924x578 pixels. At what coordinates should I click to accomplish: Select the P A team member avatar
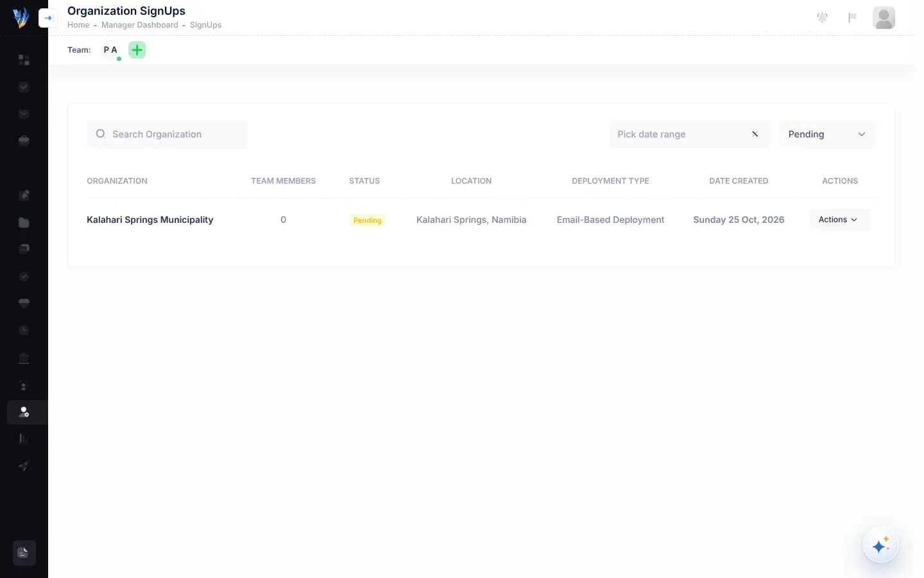pyautogui.click(x=110, y=50)
